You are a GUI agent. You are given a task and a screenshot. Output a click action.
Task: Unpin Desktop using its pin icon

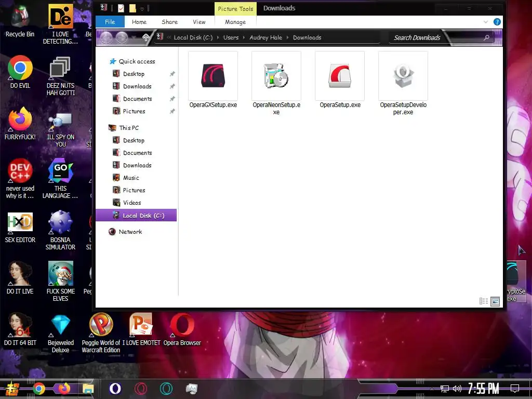[x=172, y=74]
